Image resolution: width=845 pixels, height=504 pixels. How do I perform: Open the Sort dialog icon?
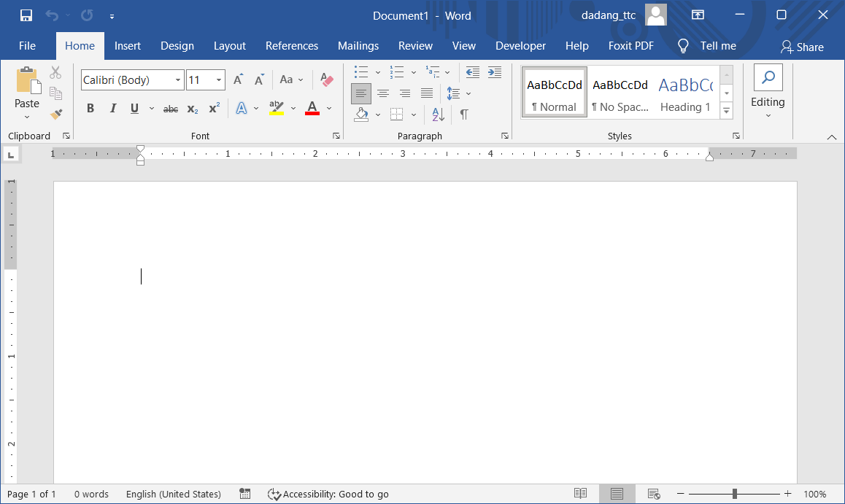click(x=436, y=115)
